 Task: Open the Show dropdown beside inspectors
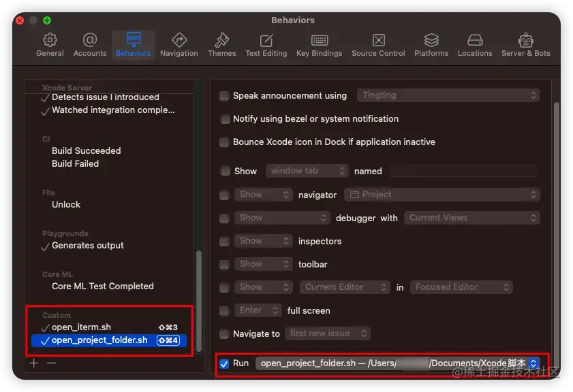tap(263, 241)
